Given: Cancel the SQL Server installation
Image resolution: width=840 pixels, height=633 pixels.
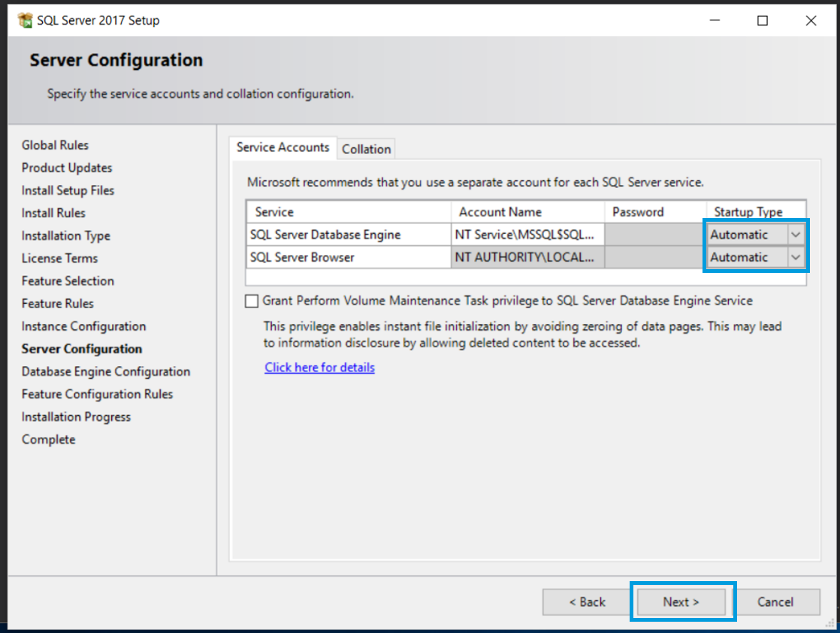Looking at the screenshot, I should point(778,601).
